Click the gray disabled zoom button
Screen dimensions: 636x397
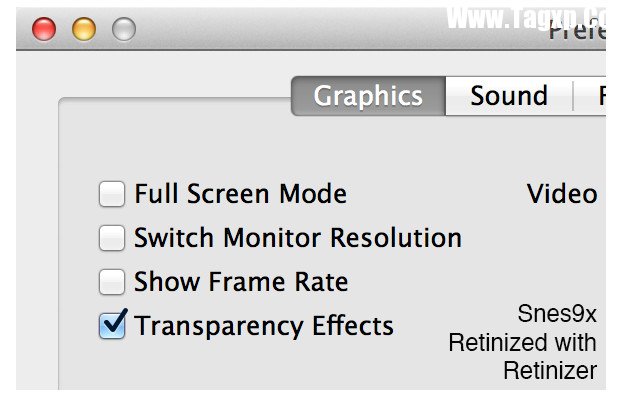click(124, 29)
